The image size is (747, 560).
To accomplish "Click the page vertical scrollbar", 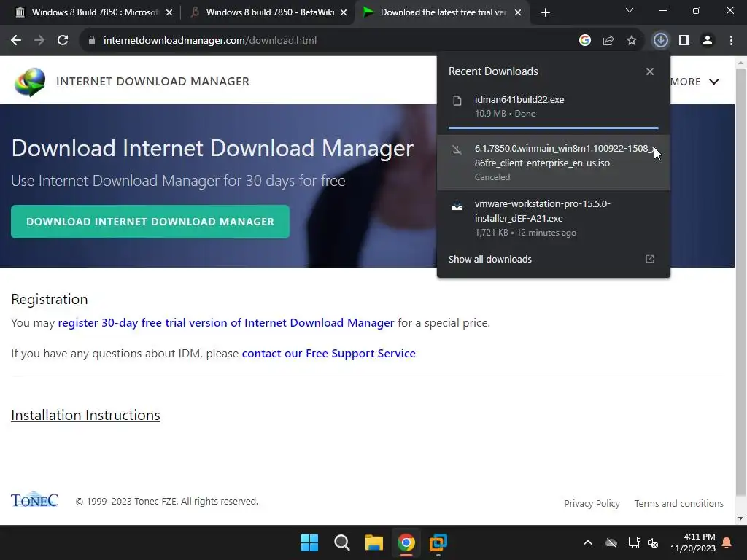I will click(741, 284).
